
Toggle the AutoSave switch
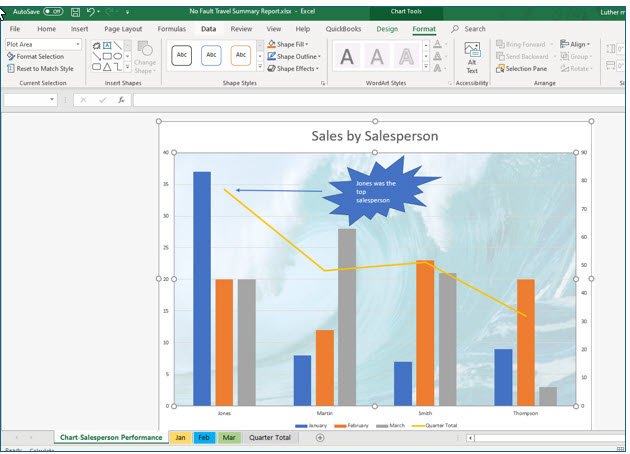pyautogui.click(x=53, y=11)
